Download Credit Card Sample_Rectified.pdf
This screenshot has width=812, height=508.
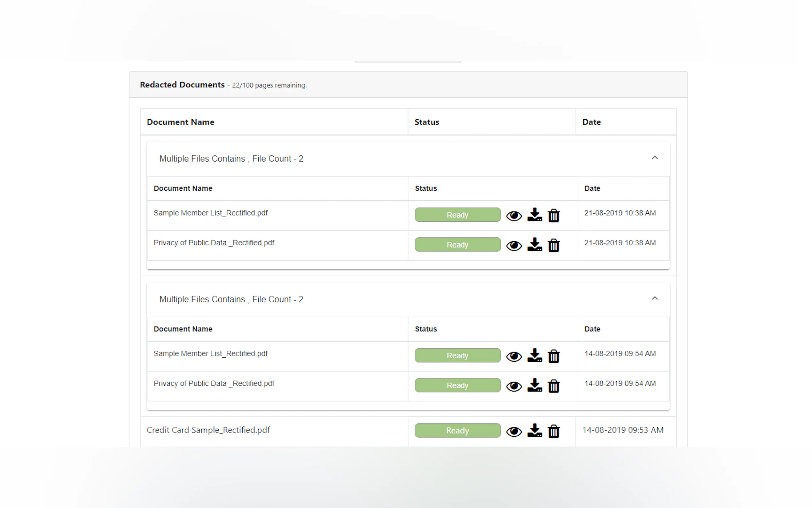click(535, 430)
